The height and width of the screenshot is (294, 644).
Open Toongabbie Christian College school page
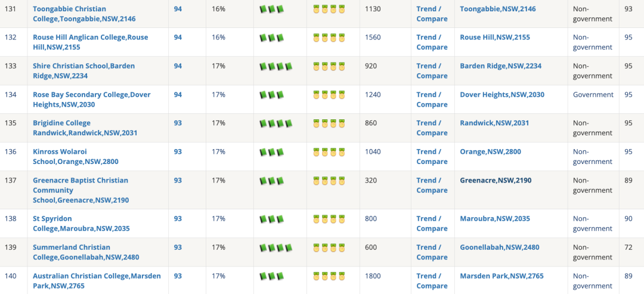(x=84, y=14)
